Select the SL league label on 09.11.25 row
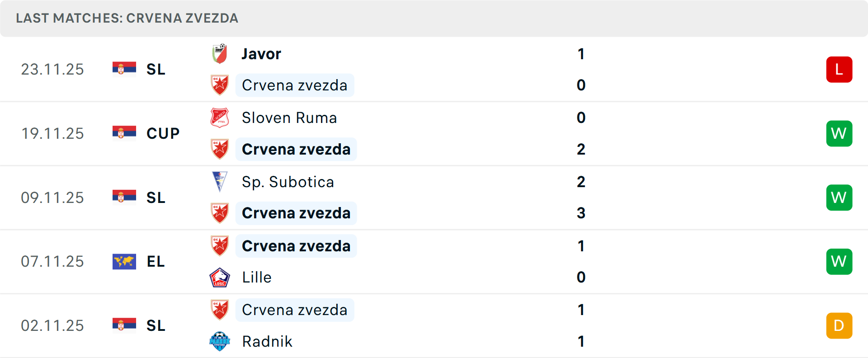868x358 pixels. coord(156,198)
